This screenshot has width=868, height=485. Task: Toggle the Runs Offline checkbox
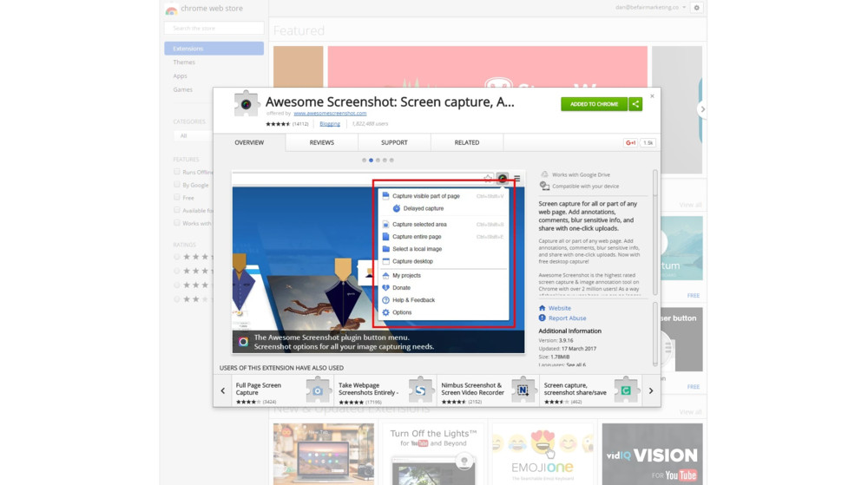(x=177, y=172)
